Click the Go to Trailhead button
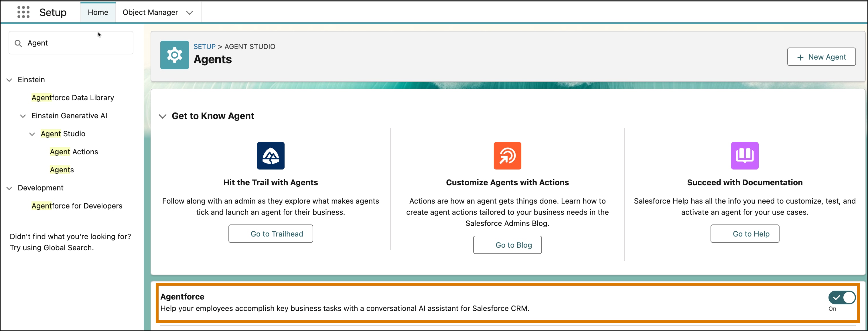This screenshot has height=331, width=868. coord(271,234)
